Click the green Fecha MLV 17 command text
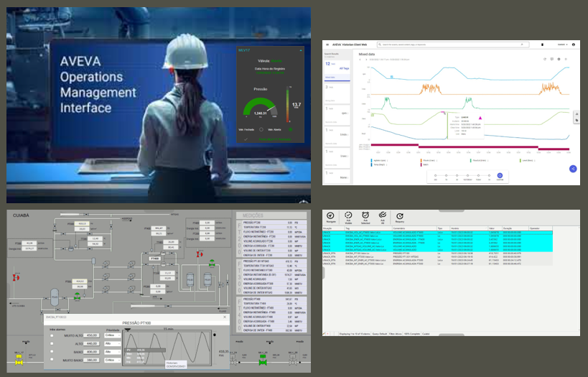588x377 pixels. tap(275, 139)
